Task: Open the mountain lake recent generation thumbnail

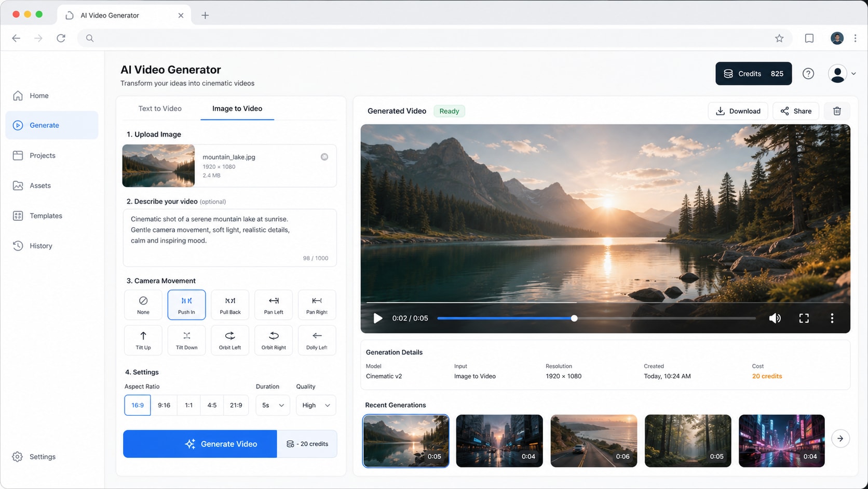Action: [x=405, y=441]
